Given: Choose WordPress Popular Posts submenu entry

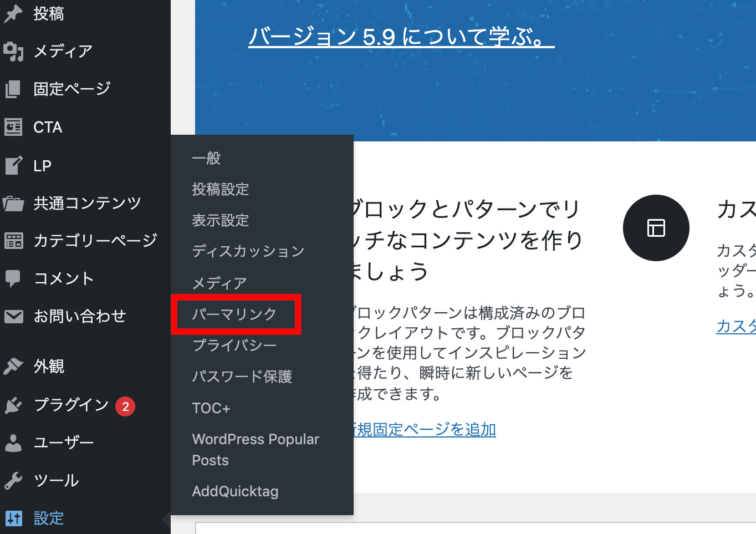Looking at the screenshot, I should pos(255,450).
